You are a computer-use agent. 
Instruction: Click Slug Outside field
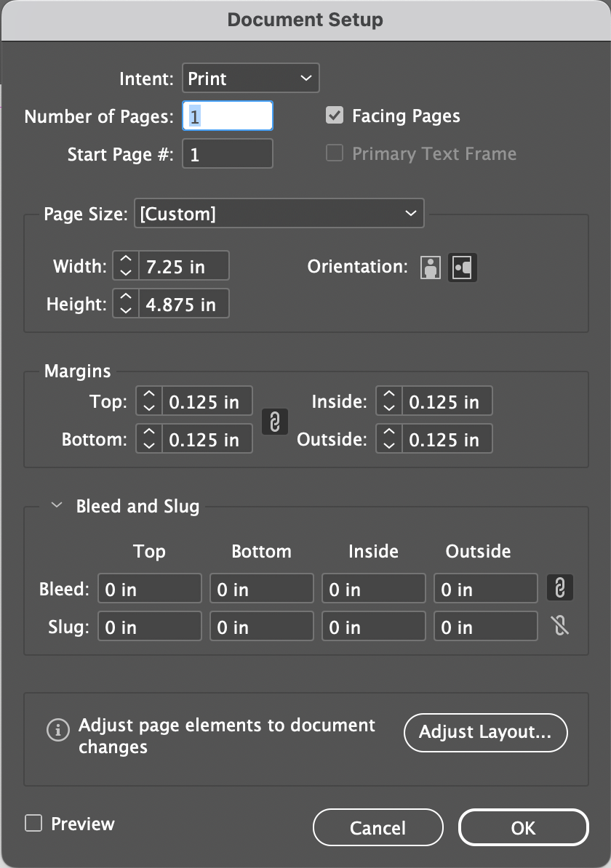485,625
